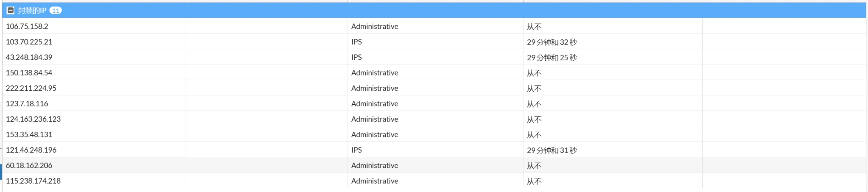Click the 29分钟和25秒 expiry cell
This screenshot has height=192, width=868.
(x=552, y=57)
